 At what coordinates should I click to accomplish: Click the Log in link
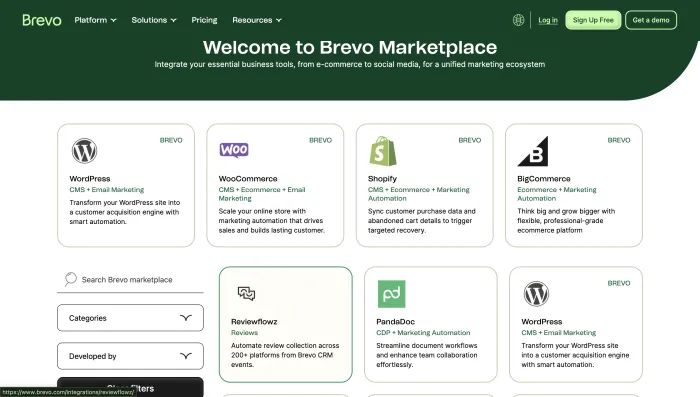pos(548,20)
